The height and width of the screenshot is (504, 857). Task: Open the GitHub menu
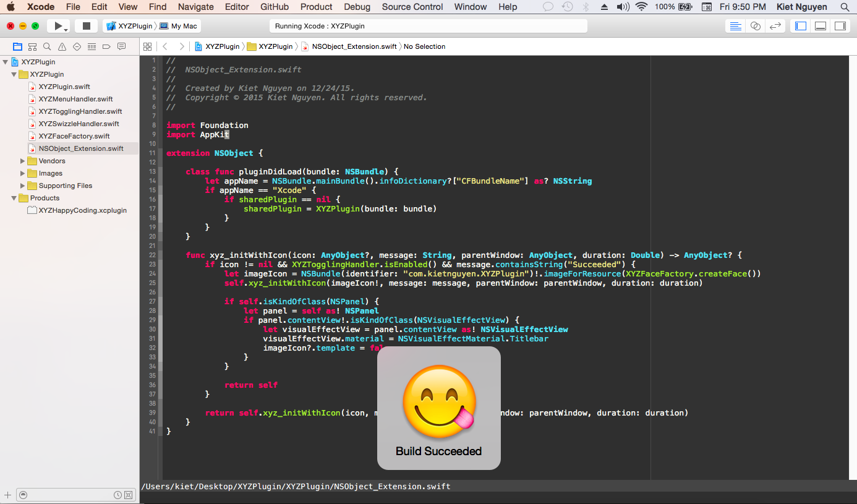click(x=275, y=7)
